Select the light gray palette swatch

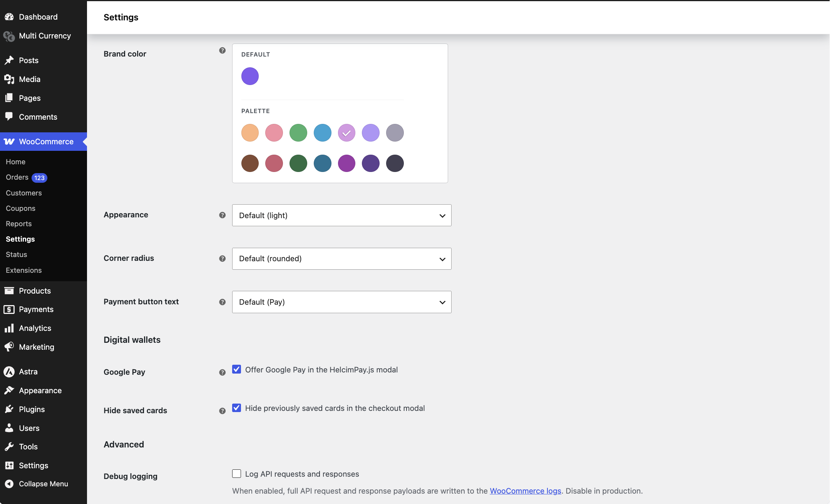tap(395, 133)
